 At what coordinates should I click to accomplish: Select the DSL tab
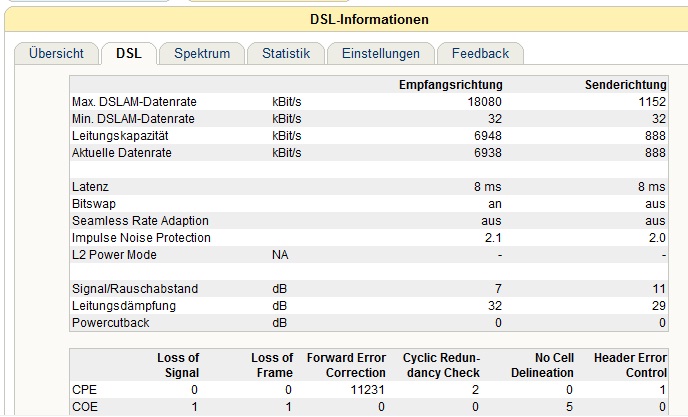click(x=128, y=54)
